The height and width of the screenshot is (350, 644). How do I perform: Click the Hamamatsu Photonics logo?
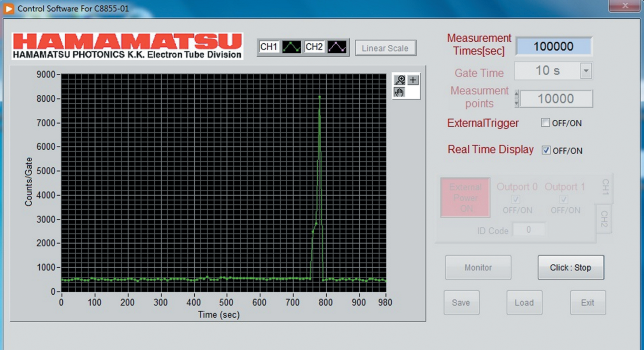[x=127, y=46]
